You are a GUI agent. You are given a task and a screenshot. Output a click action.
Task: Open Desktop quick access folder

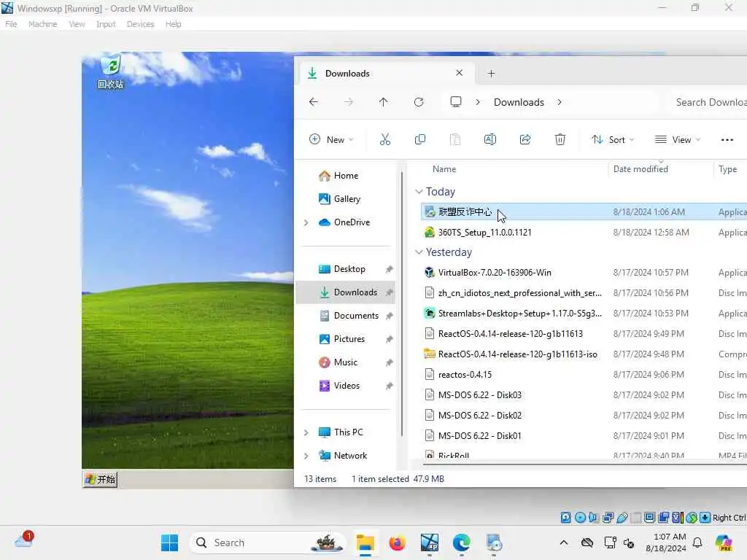349,269
